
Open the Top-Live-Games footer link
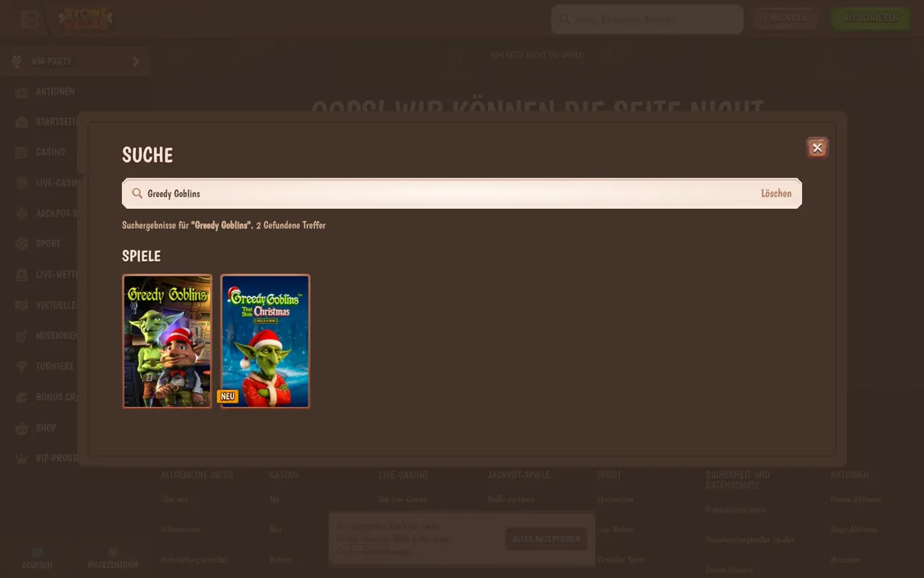[x=403, y=499]
